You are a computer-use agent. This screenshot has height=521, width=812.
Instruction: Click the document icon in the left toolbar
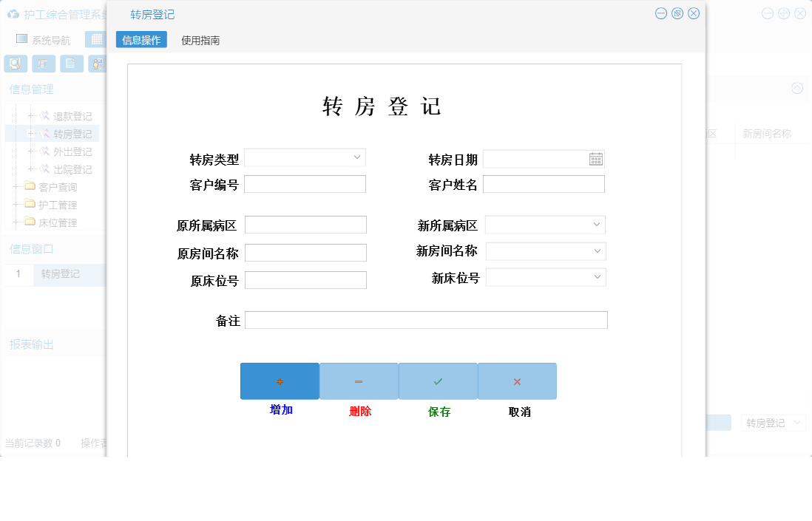(x=71, y=64)
